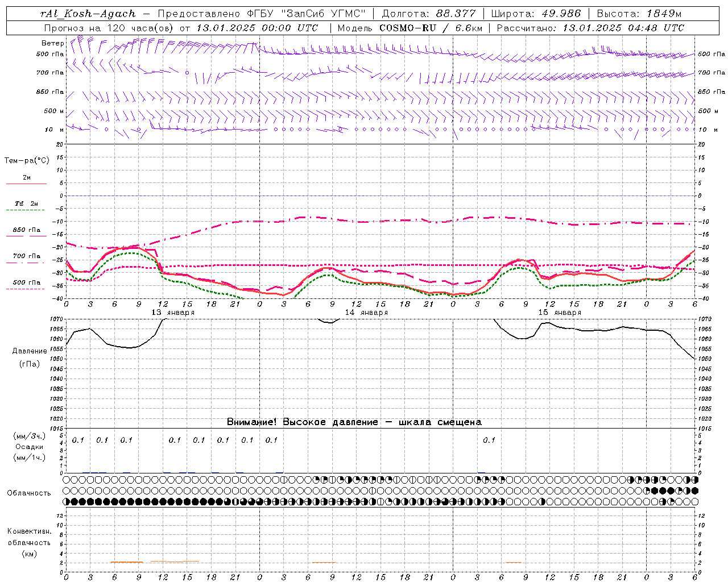This screenshot has height=582, width=728.
Task: Click the 13 января date label
Action: [x=173, y=313]
